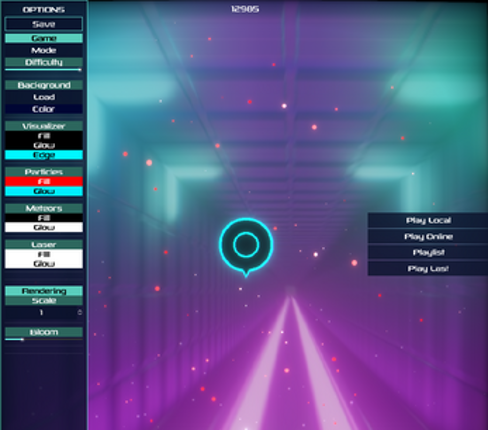488x430 pixels.
Task: Click the Play Online menu item
Action: (428, 236)
